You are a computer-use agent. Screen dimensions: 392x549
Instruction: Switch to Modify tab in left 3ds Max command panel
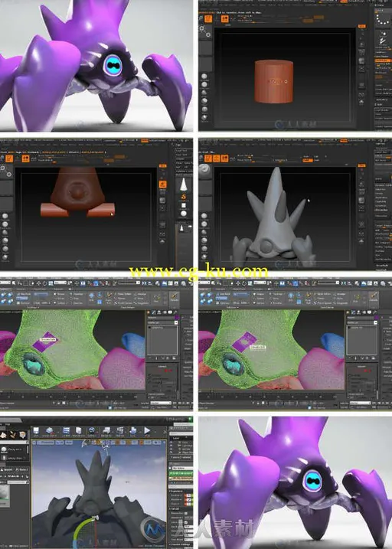pos(154,312)
